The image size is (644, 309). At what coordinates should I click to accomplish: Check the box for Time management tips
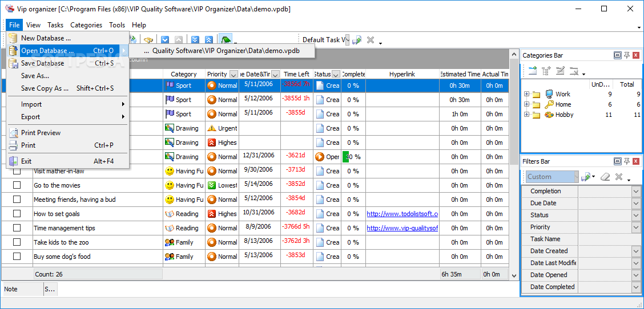coord(17,227)
